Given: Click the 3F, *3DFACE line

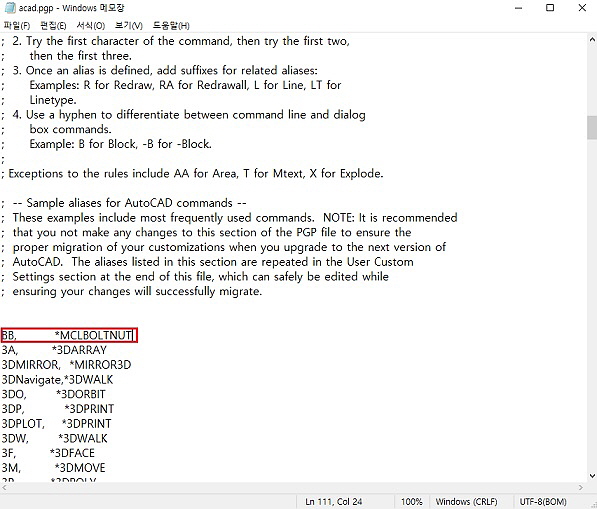Looking at the screenshot, I should 48,453.
